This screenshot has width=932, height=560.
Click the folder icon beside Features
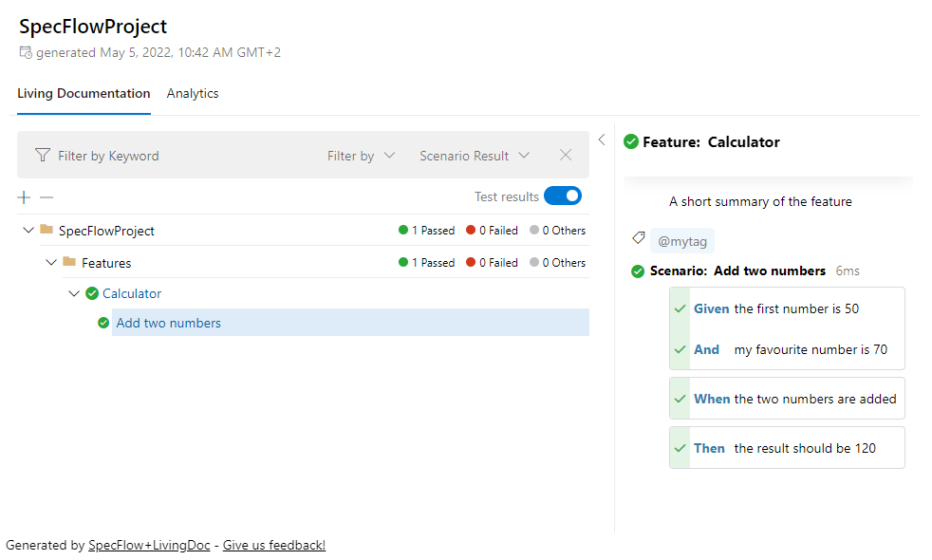71,262
